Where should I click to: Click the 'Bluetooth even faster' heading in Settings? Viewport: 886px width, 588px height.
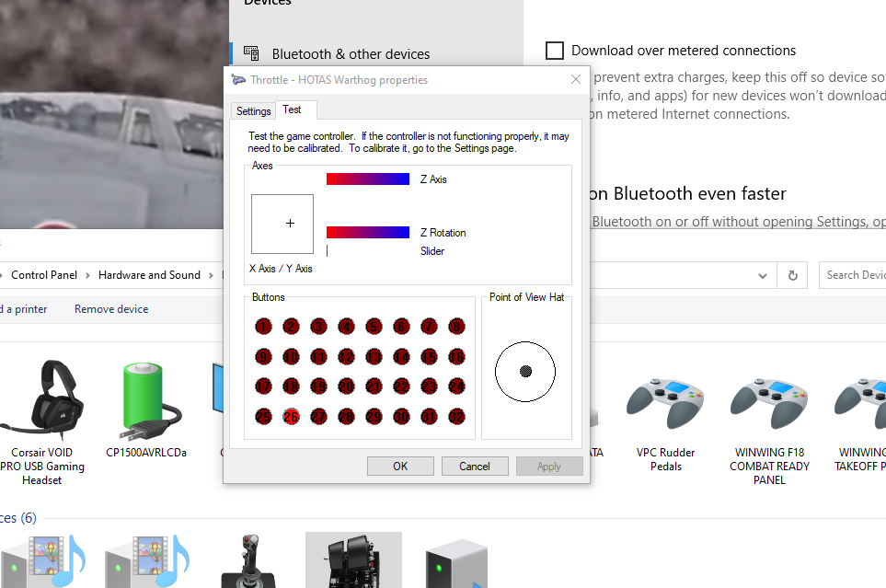click(x=687, y=194)
